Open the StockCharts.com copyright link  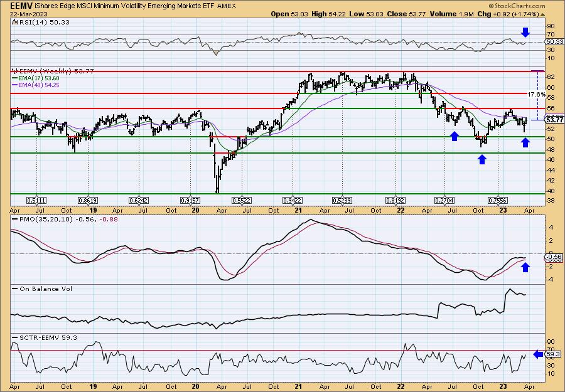(x=517, y=6)
